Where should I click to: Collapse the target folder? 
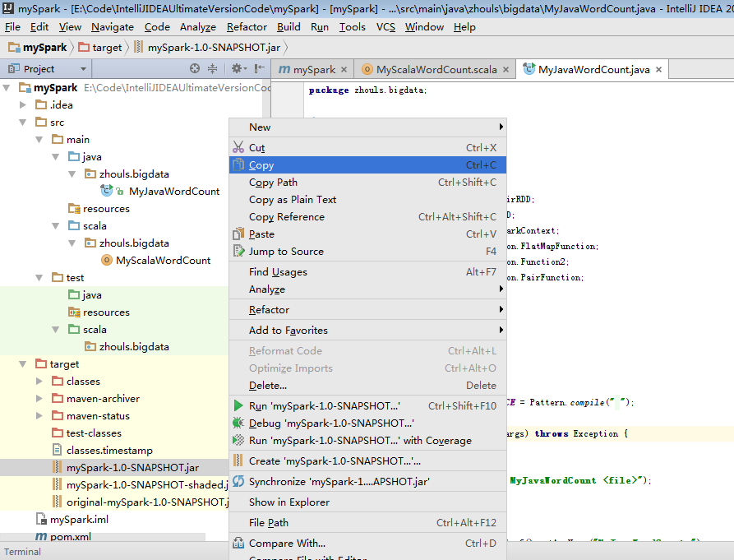pos(22,363)
